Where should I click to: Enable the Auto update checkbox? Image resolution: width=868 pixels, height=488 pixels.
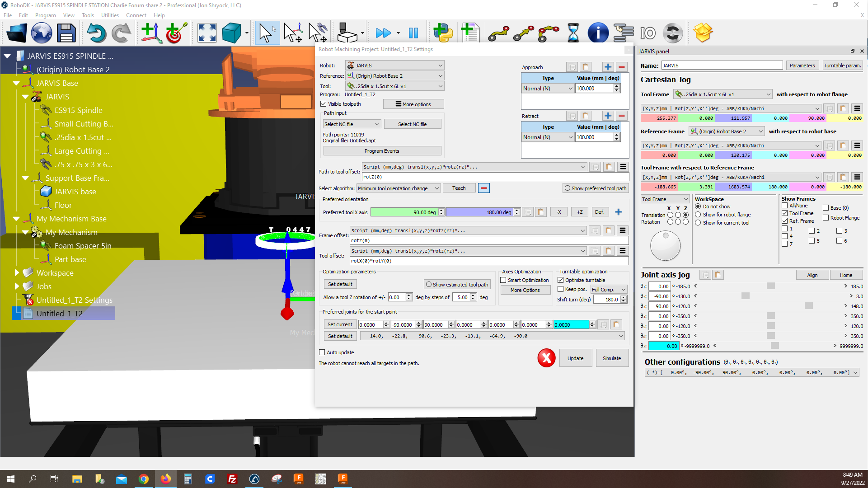322,352
